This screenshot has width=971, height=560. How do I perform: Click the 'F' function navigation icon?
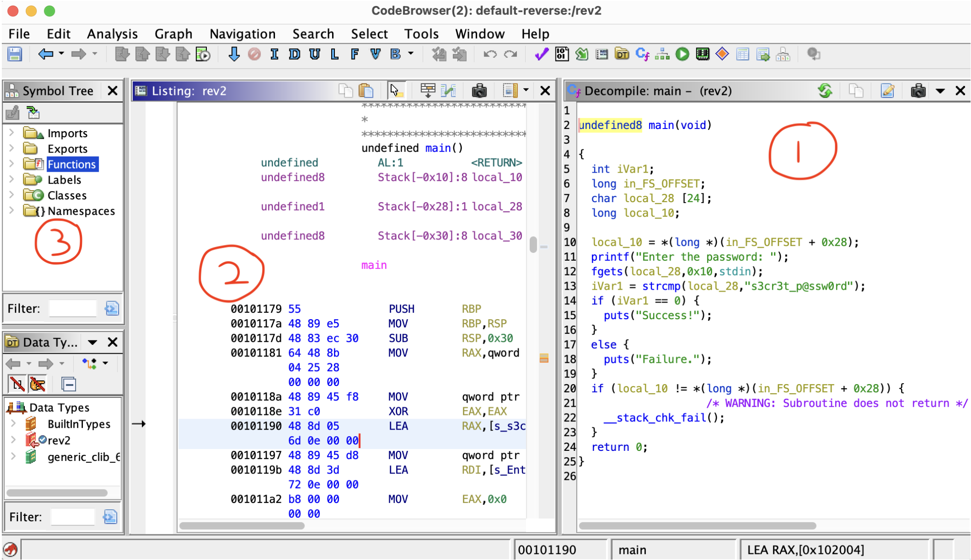(354, 54)
